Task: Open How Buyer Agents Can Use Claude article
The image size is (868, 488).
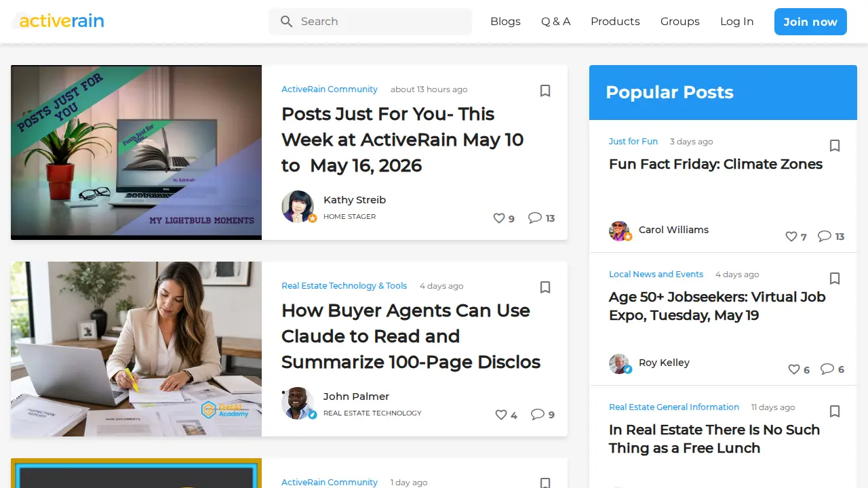Action: pos(411,336)
